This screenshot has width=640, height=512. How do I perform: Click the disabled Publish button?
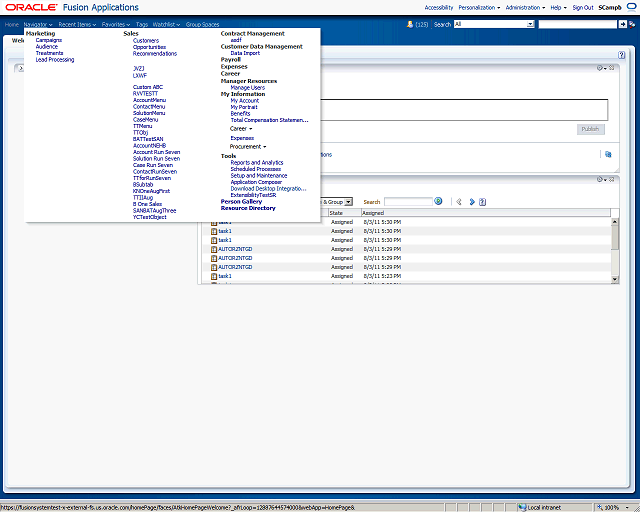pyautogui.click(x=590, y=129)
